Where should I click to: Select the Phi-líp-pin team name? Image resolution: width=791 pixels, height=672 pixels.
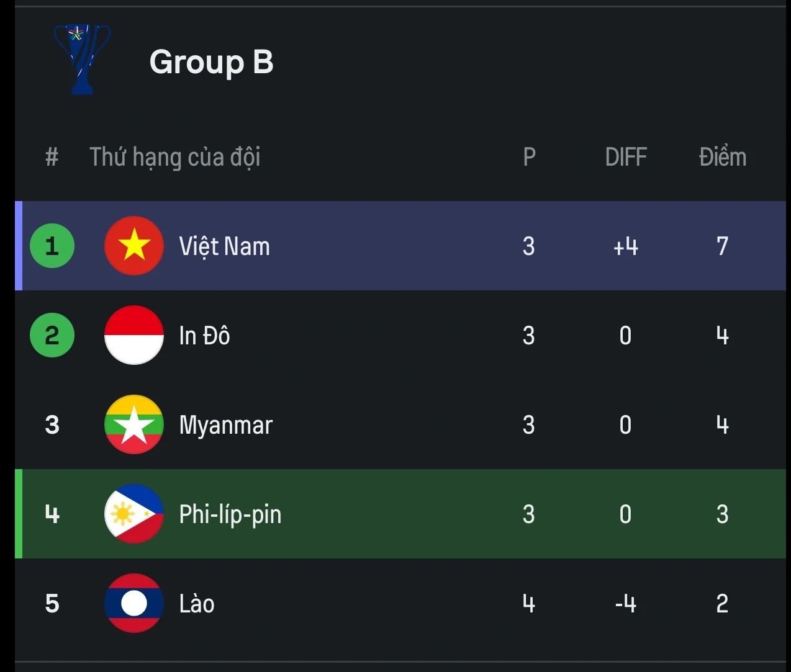tap(230, 514)
